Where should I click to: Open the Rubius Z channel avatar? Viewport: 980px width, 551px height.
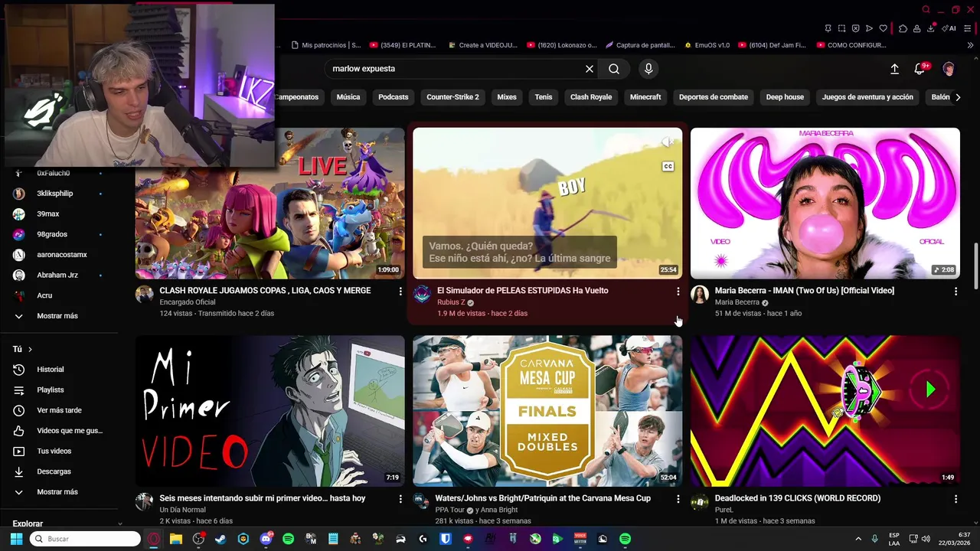coord(422,295)
